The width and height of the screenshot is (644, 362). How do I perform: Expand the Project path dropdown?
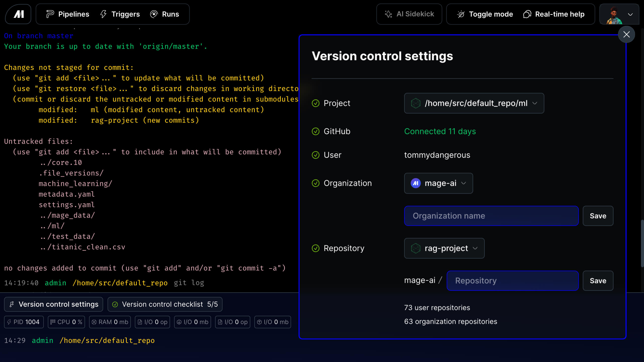[x=474, y=103]
